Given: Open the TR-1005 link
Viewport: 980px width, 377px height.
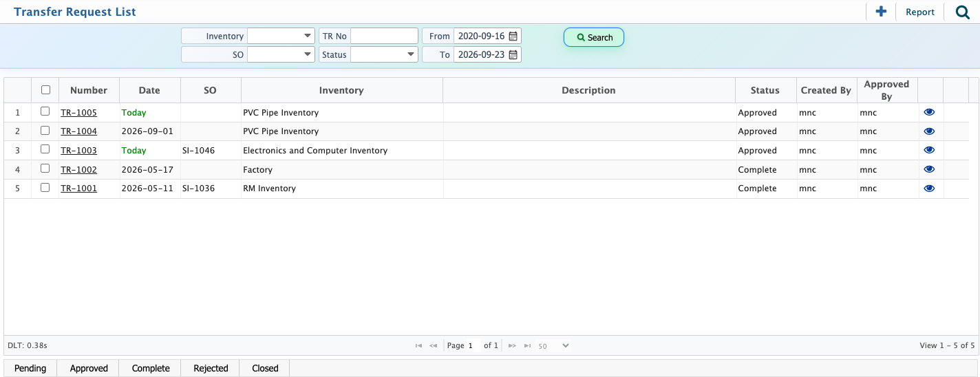Looking at the screenshot, I should tap(78, 112).
